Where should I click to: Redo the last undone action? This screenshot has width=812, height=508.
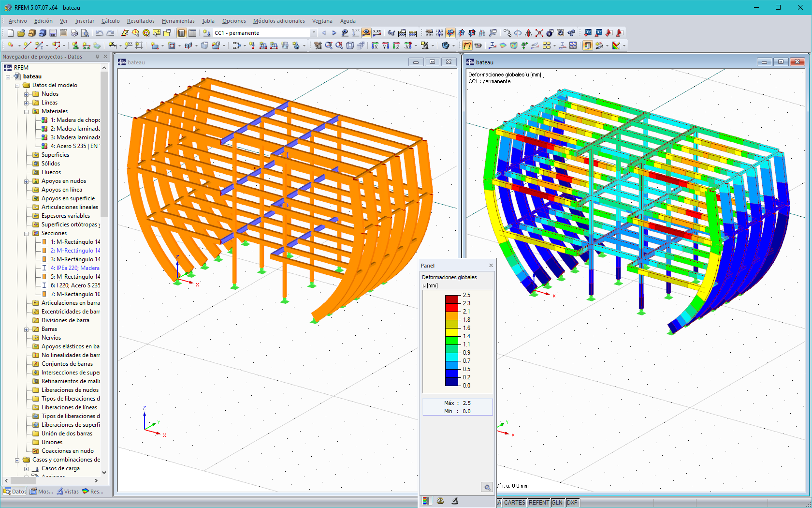[x=110, y=33]
